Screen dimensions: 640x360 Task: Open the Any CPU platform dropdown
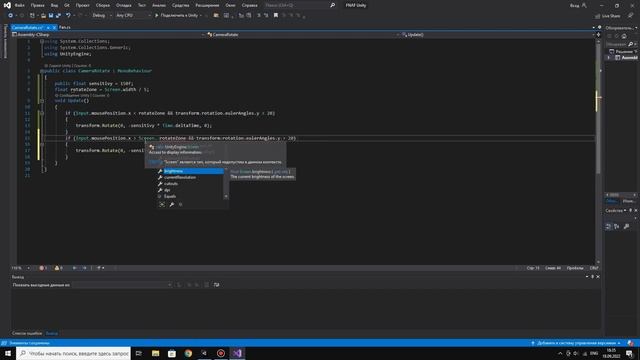coord(133,16)
